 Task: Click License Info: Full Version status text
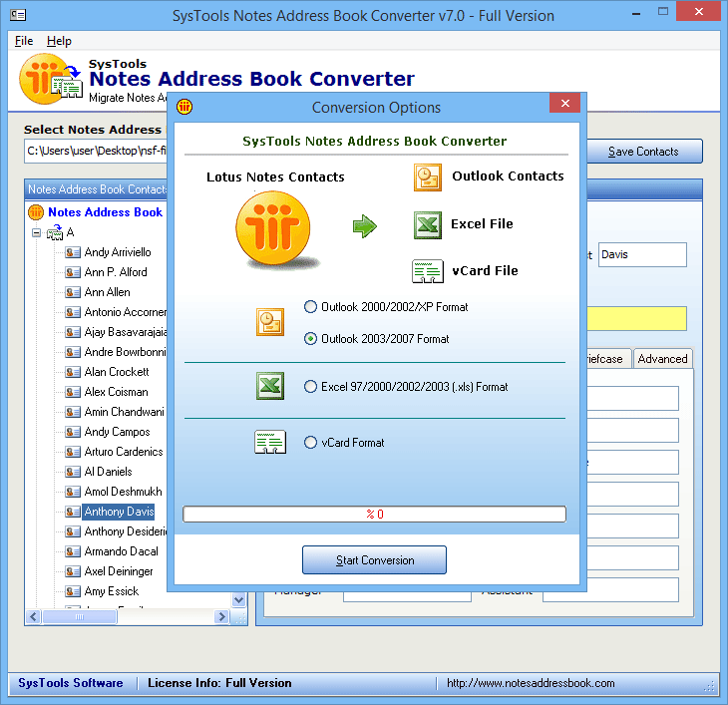tap(219, 683)
